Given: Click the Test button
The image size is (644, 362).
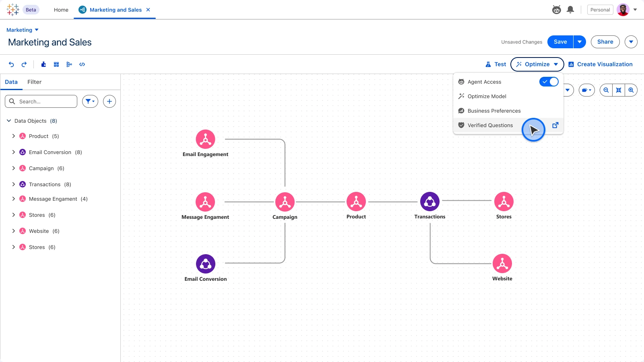Looking at the screenshot, I should (x=496, y=64).
